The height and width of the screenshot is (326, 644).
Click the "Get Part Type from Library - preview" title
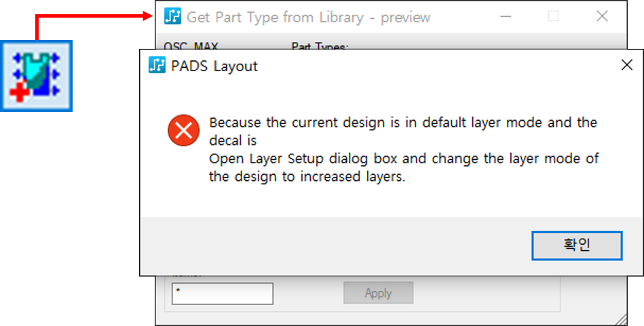click(x=308, y=17)
